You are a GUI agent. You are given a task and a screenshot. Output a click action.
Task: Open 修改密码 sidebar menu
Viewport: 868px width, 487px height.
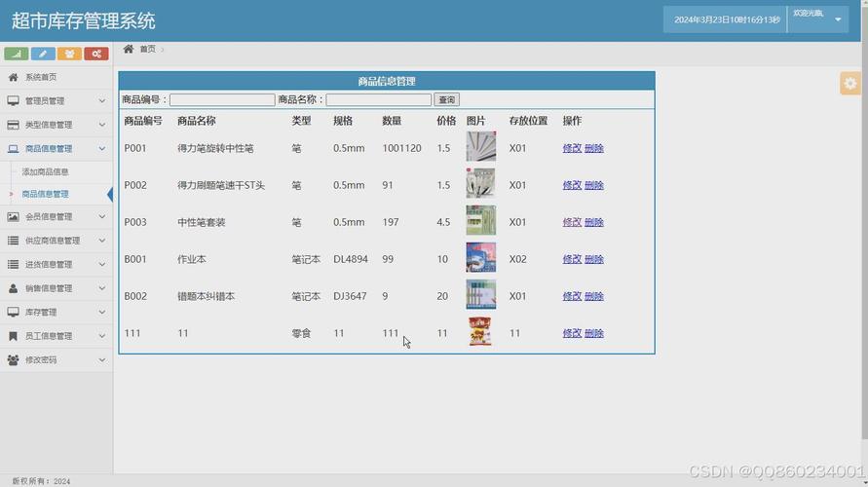click(x=57, y=359)
